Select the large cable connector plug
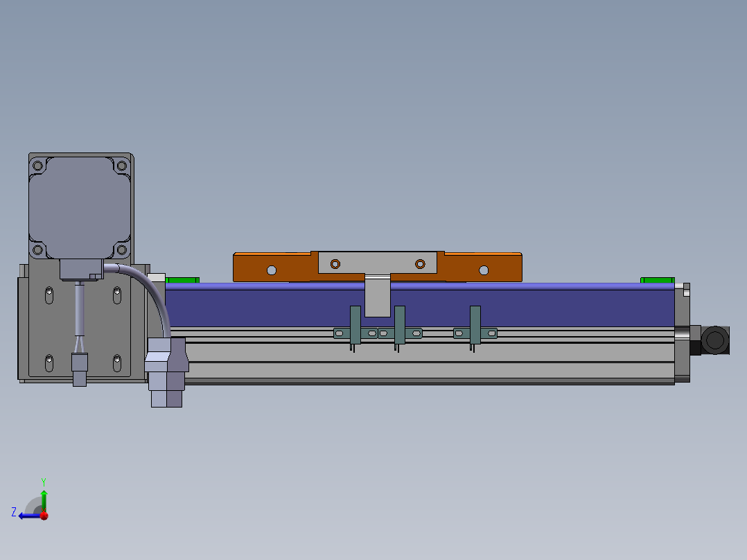747x560 pixels. click(167, 371)
